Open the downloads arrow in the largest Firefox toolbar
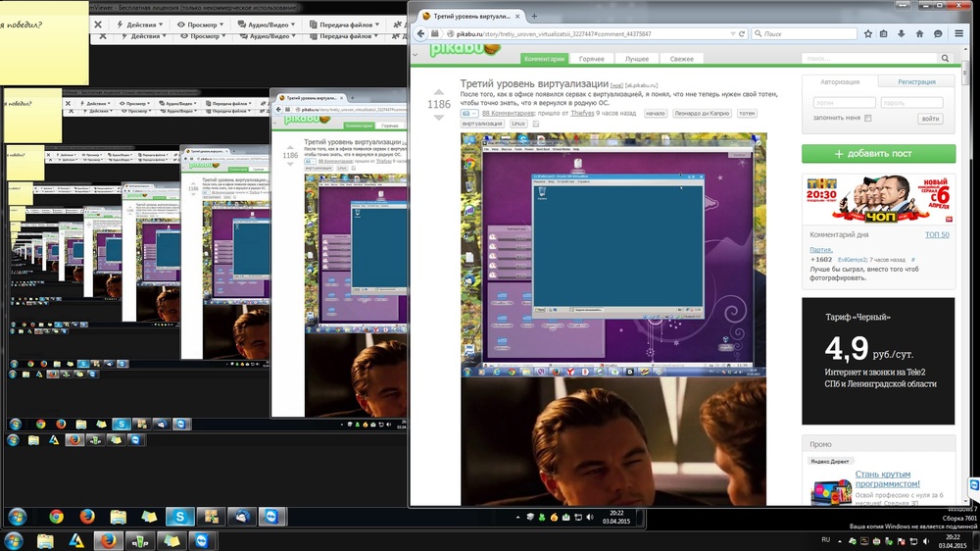980x551 pixels. click(903, 33)
